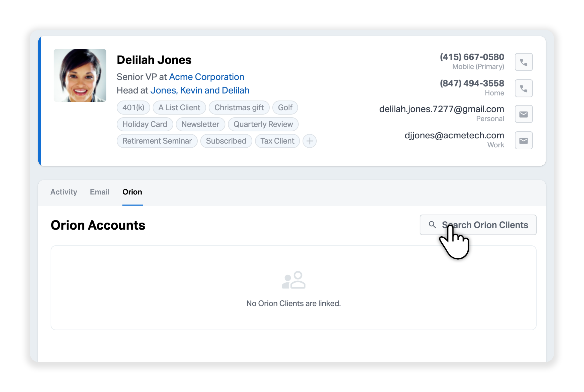Click djjones@acmetech.com email address

(454, 136)
